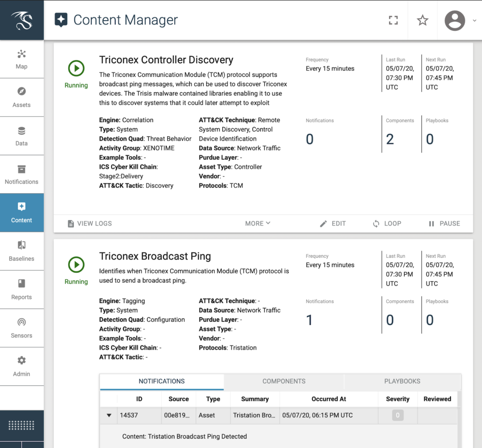Screen dimensions: 482x448
Task: Collapse notification row 14537 with the triangle
Action: [x=109, y=415]
